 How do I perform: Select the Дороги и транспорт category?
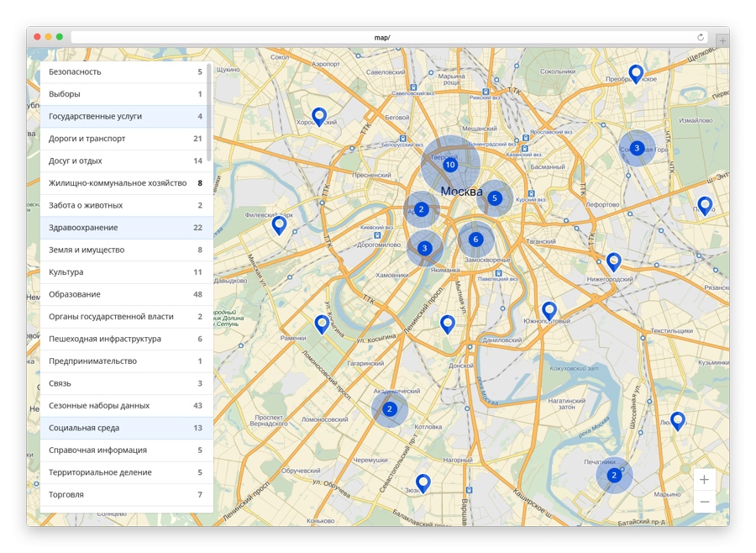tap(126, 139)
